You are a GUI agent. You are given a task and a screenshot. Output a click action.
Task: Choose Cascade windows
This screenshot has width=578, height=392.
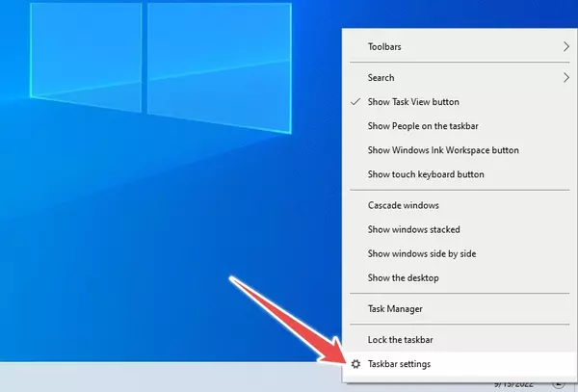(460, 205)
